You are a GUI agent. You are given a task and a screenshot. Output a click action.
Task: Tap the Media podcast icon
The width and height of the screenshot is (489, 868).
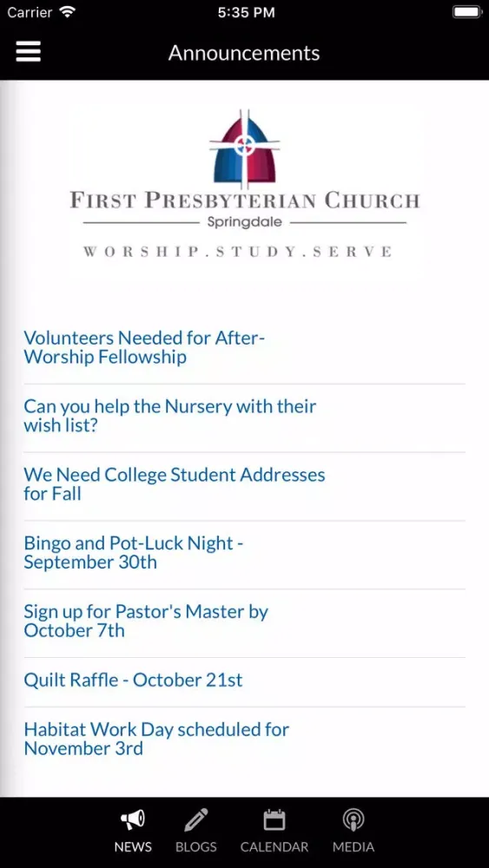pos(354,819)
